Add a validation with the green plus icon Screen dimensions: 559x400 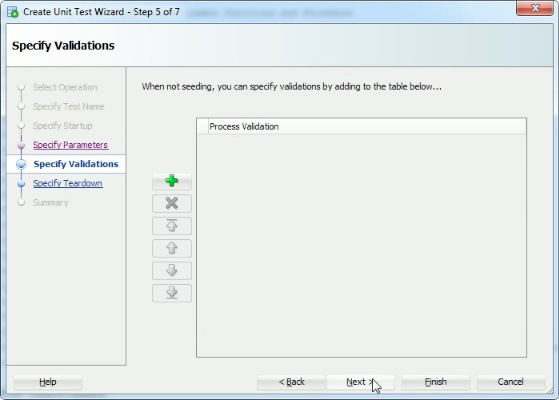coord(171,181)
